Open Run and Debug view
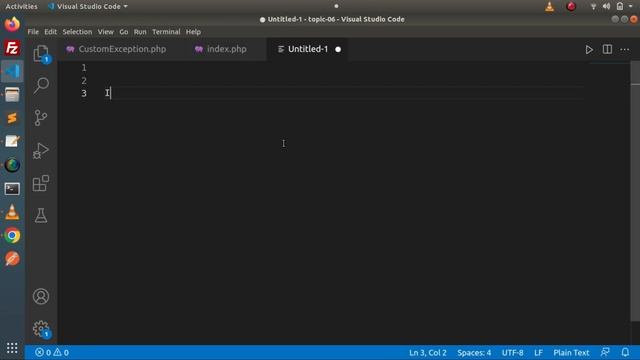Image resolution: width=640 pixels, height=360 pixels. pyautogui.click(x=41, y=151)
